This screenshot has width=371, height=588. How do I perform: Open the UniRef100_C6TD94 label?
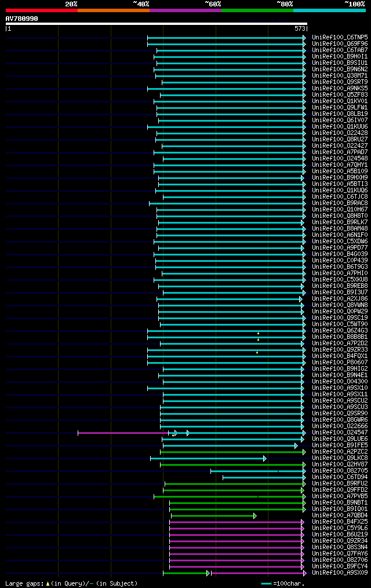pyautogui.click(x=340, y=477)
